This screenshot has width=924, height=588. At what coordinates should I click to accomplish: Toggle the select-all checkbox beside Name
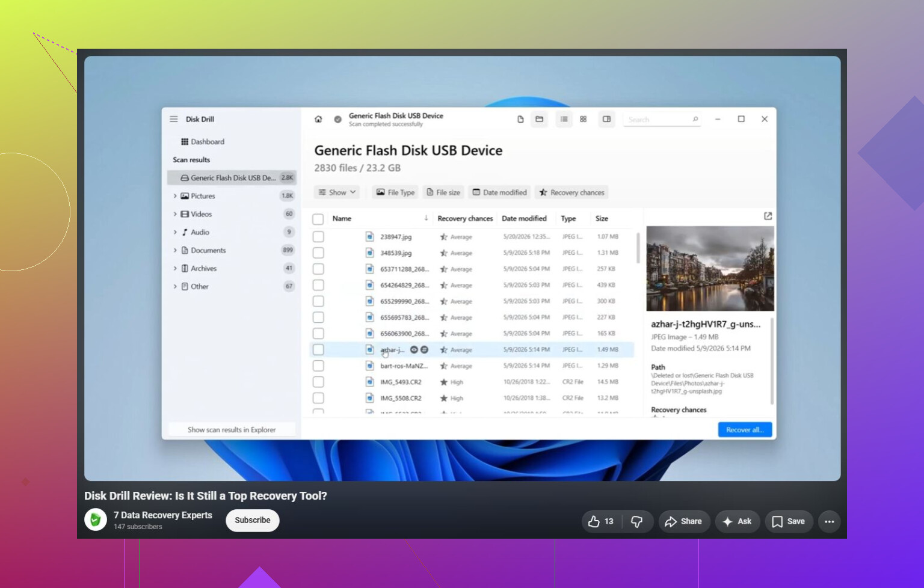pyautogui.click(x=318, y=219)
